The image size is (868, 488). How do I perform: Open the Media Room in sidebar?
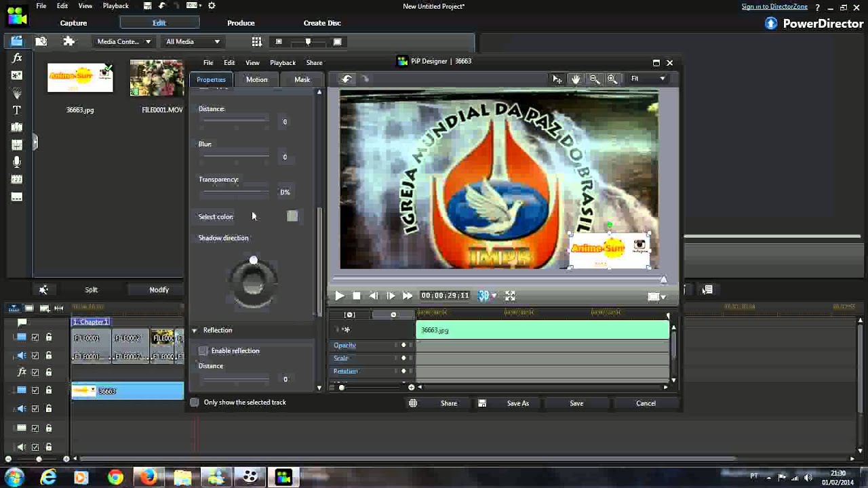[x=16, y=41]
